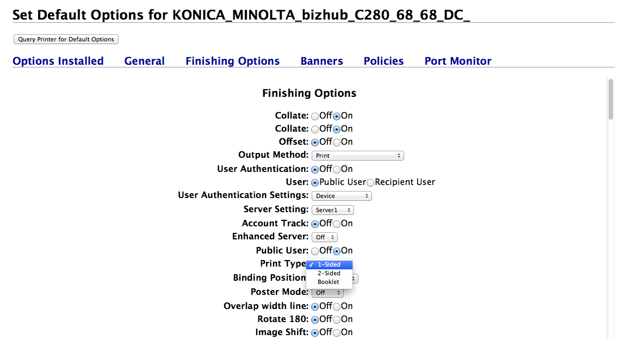Open the Output Method dropdown
The image size is (644, 346).
tap(358, 156)
